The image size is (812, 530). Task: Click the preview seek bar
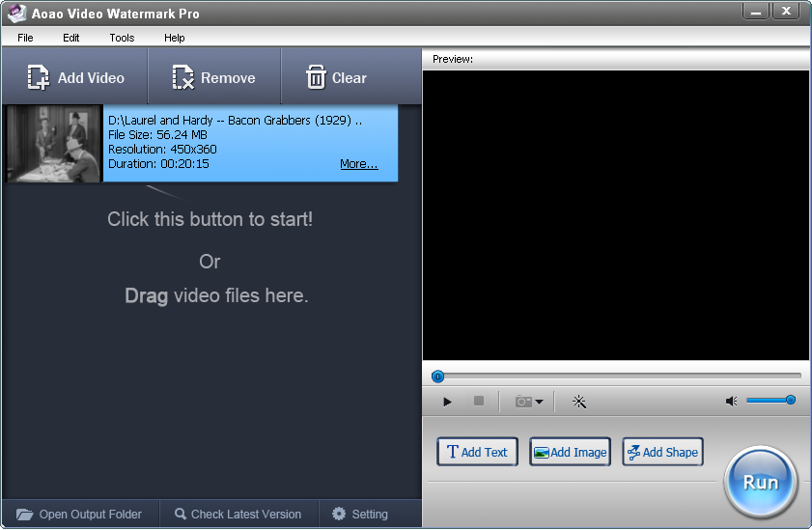point(618,376)
